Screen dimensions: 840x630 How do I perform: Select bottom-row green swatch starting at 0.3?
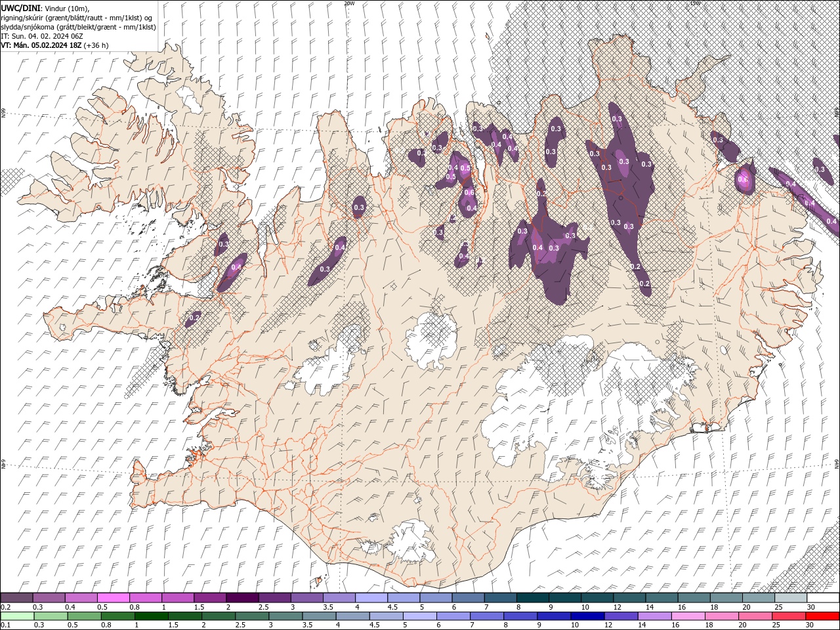point(51,616)
